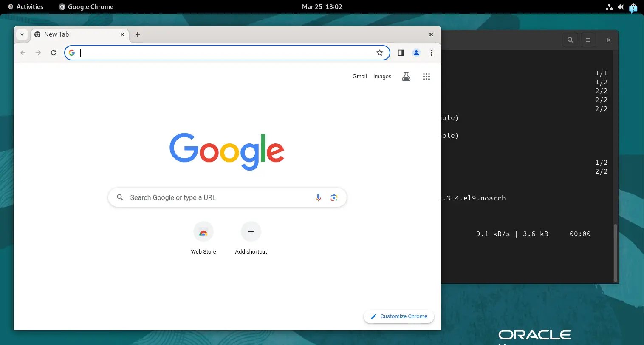Bookmark this tab with the star icon
This screenshot has width=644, height=345.
click(x=380, y=53)
